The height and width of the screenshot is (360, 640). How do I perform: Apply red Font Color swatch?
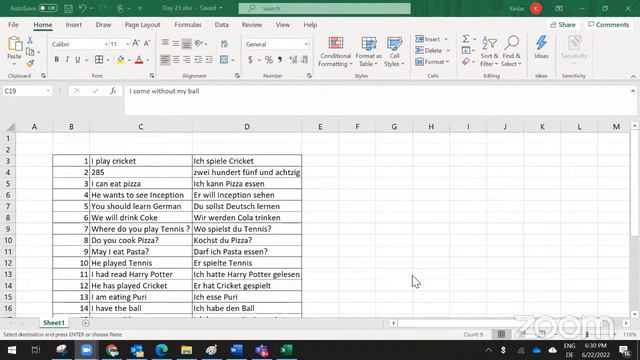pyautogui.click(x=139, y=60)
